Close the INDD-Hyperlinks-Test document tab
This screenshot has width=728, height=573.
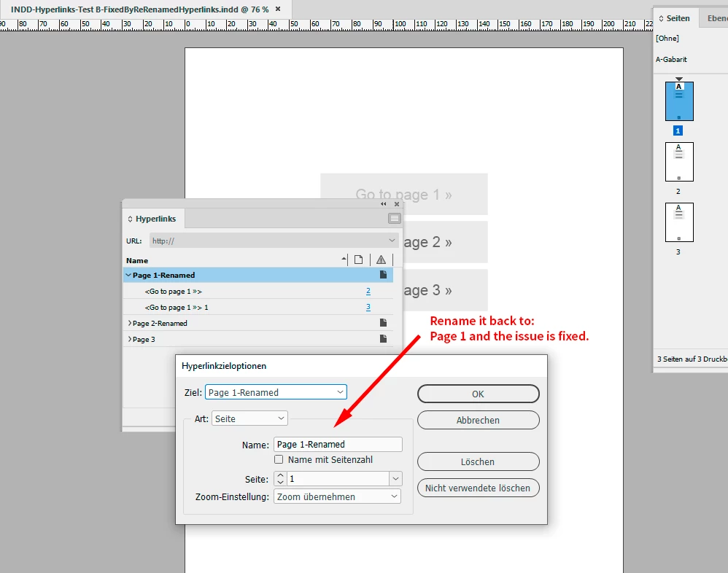(278, 9)
